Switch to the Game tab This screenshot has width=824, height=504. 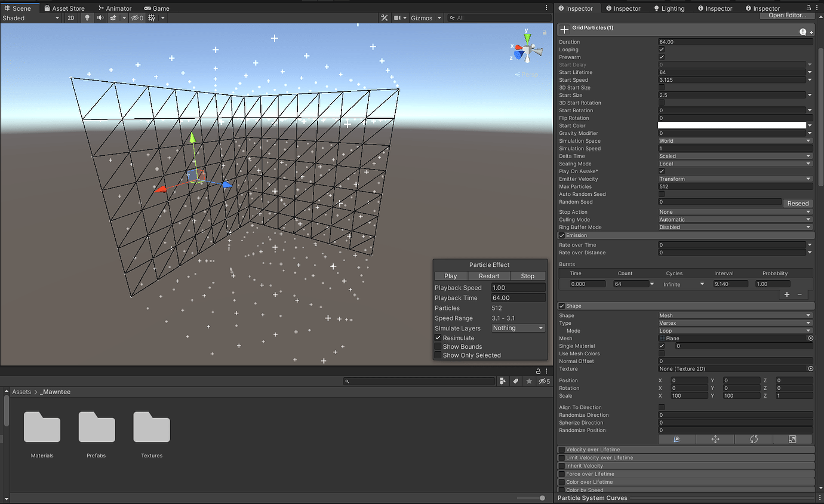pyautogui.click(x=158, y=8)
